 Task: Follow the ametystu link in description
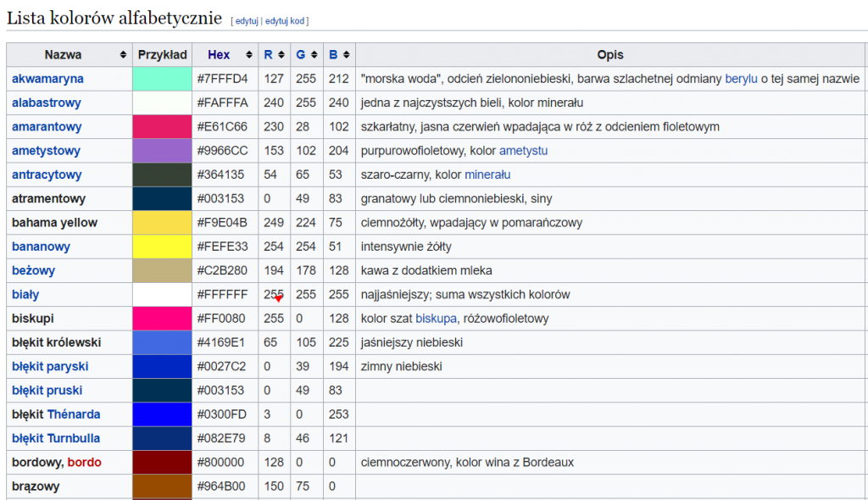coord(523,151)
